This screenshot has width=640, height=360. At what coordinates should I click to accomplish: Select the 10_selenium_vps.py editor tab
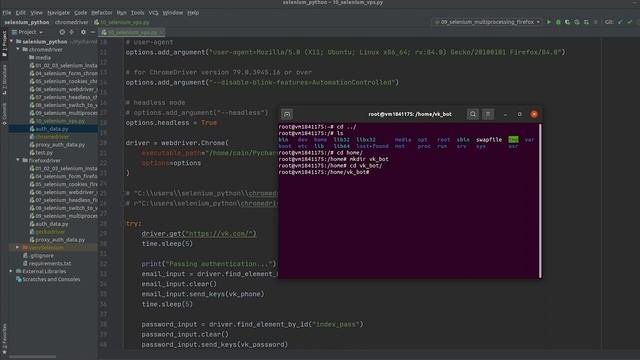131,32
